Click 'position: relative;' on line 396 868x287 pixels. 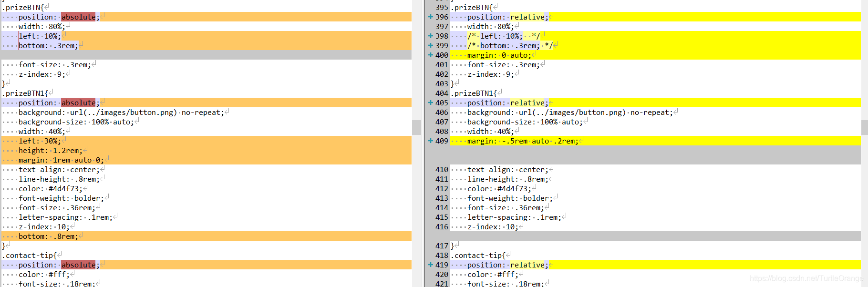coord(508,17)
